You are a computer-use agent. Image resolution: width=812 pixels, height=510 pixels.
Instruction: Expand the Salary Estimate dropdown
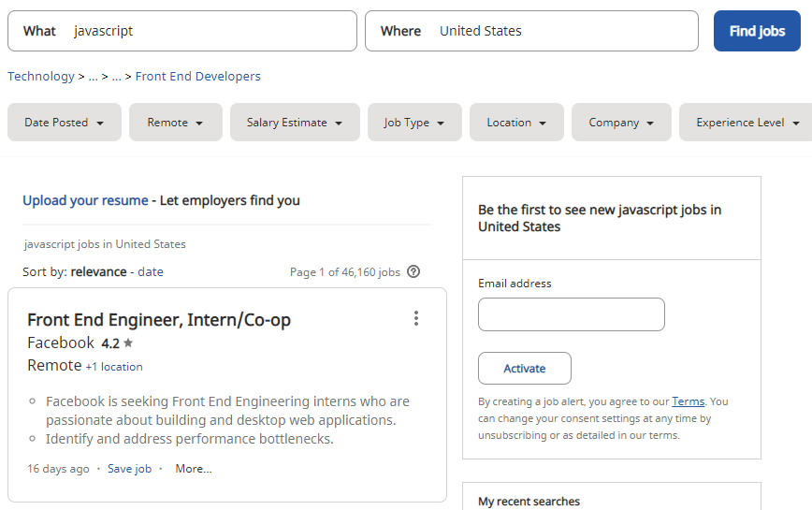point(295,123)
